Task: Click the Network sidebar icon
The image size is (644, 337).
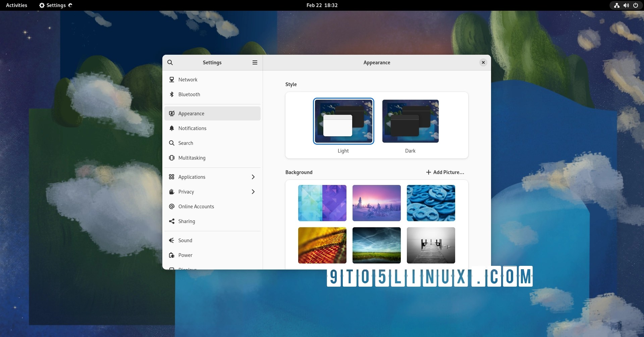Action: (x=172, y=80)
